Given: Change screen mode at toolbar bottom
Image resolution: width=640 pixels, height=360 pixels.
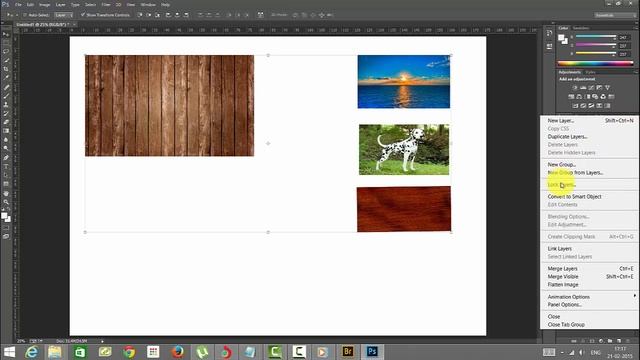Looking at the screenshot, I should (6, 236).
